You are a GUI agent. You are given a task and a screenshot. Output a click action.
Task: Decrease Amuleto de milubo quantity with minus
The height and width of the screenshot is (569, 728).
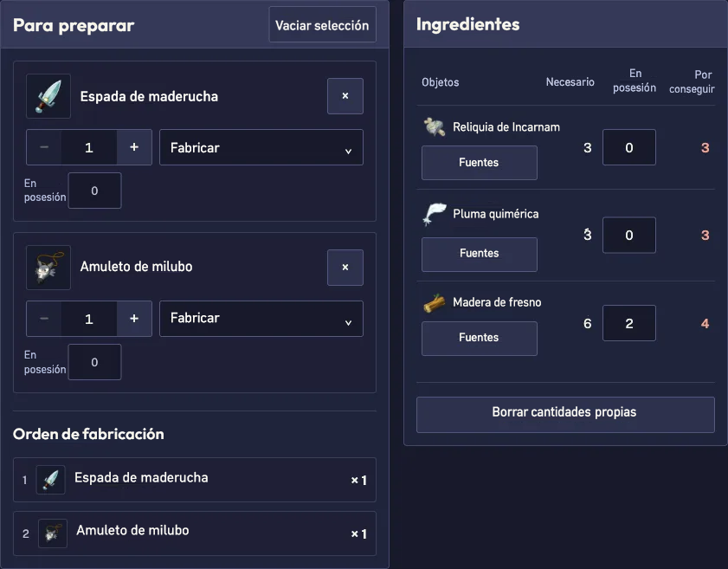pyautogui.click(x=44, y=319)
